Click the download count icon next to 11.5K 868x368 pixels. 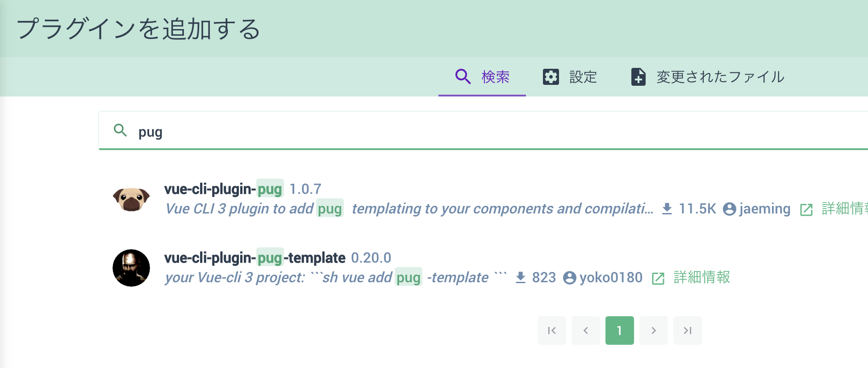668,209
